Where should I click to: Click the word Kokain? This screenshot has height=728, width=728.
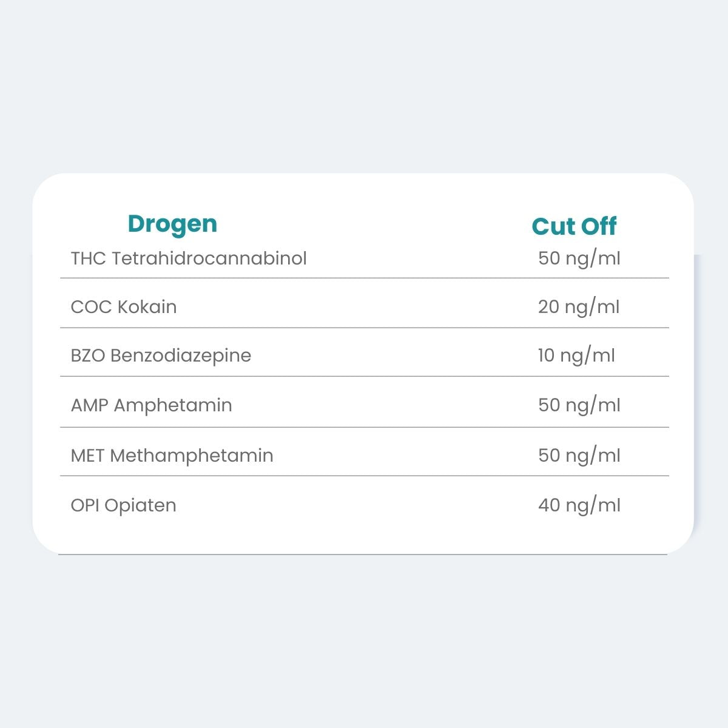click(x=147, y=307)
